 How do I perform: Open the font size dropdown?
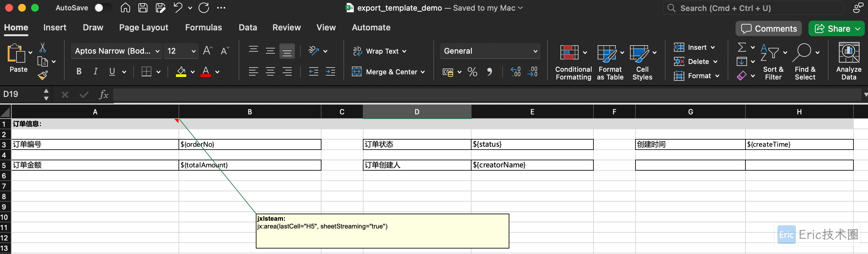pos(193,51)
